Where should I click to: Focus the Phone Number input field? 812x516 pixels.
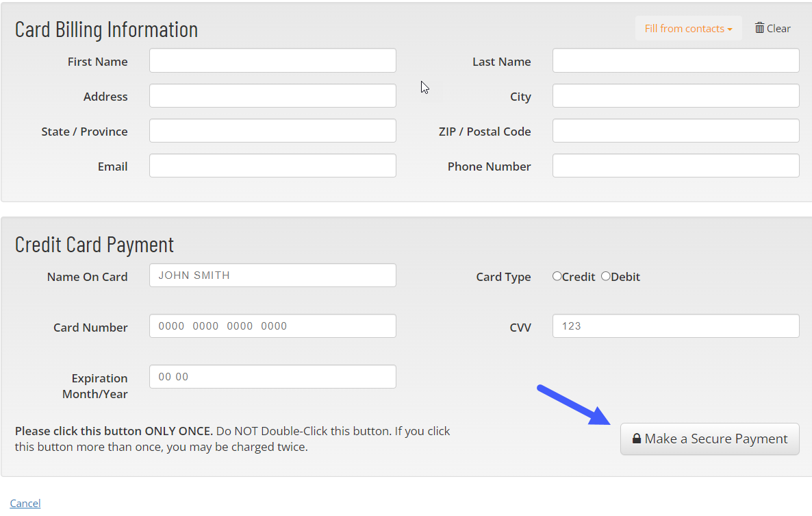[675, 165]
